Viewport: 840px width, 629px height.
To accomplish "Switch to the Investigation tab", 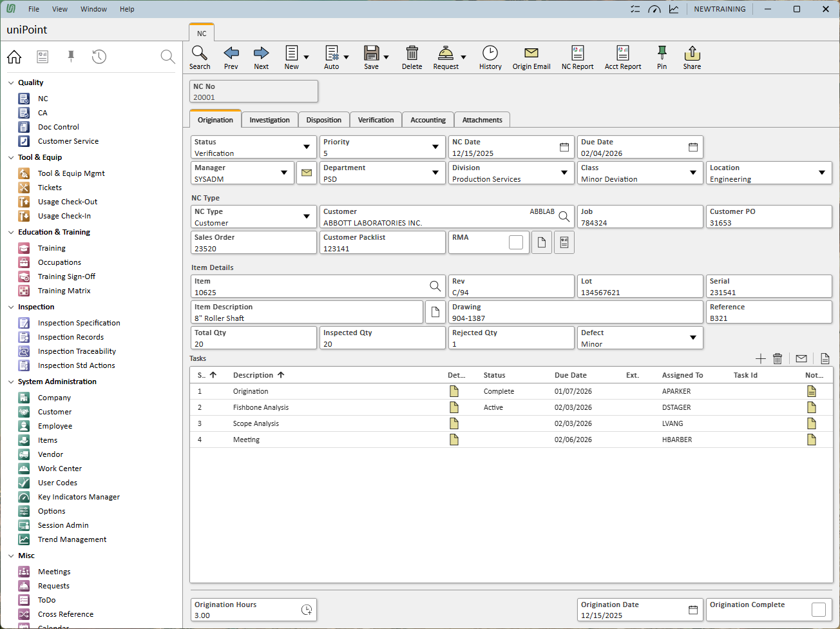I will tap(270, 120).
